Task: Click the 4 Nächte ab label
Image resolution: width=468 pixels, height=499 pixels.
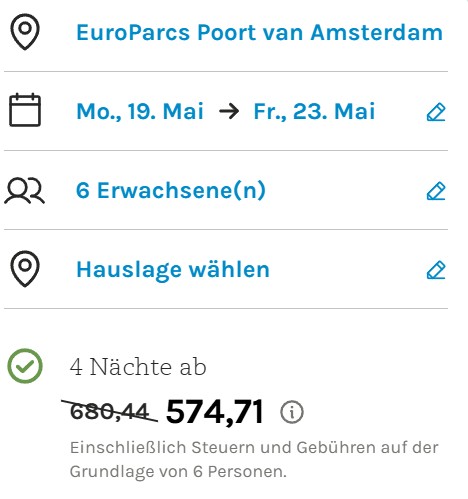Action: pyautogui.click(x=138, y=367)
